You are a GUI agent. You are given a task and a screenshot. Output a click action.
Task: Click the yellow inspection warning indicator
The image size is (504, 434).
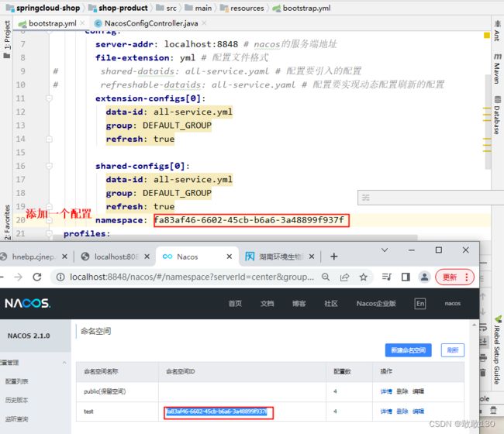tap(487, 35)
